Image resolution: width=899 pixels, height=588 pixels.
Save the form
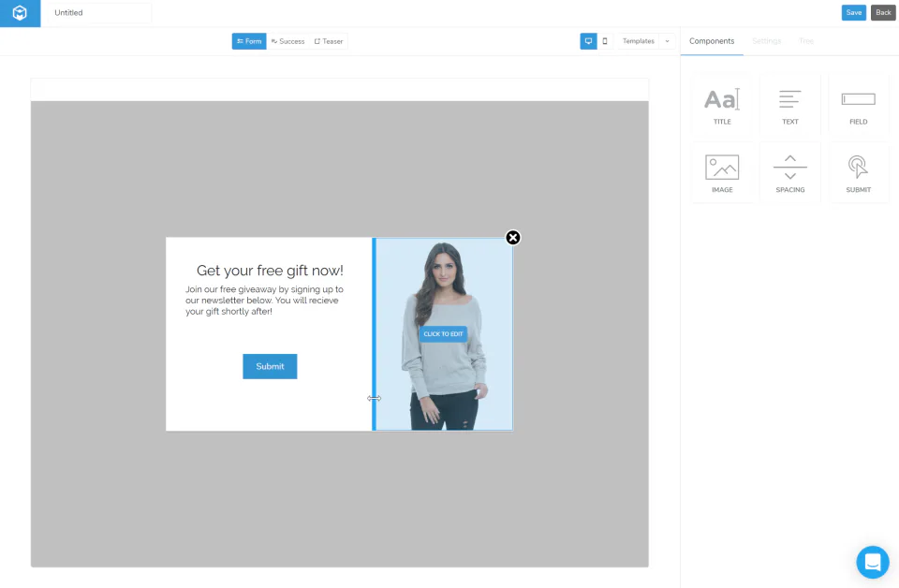854,12
